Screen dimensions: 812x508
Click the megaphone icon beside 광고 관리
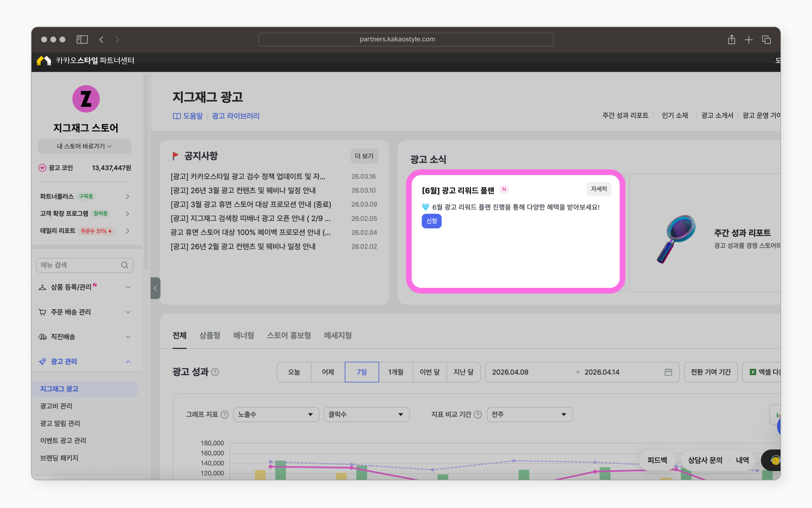[42, 362]
